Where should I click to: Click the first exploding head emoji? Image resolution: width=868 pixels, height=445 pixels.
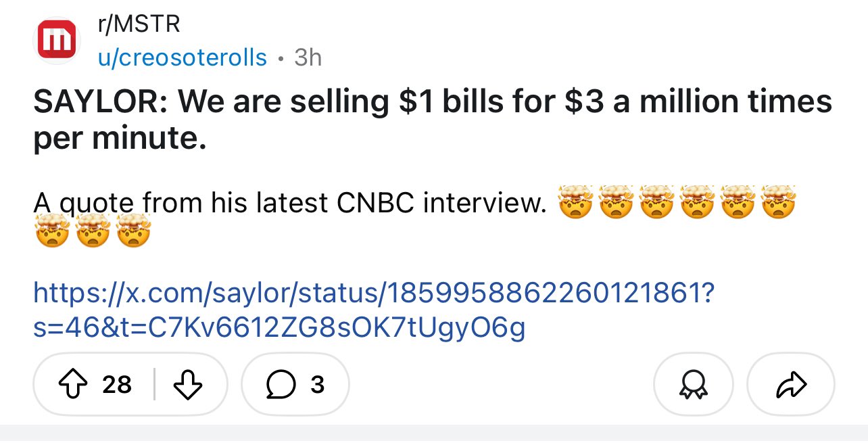point(575,202)
